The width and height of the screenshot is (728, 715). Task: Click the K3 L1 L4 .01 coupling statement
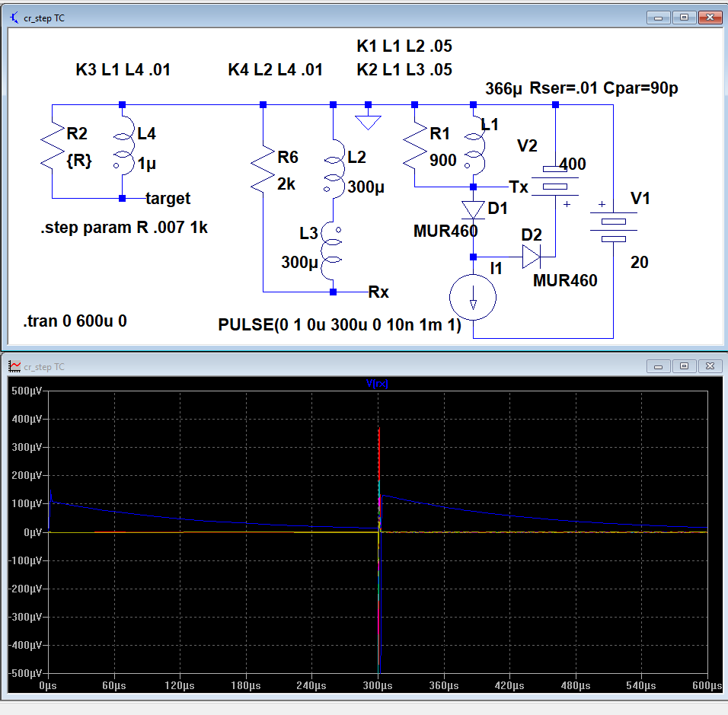pyautogui.click(x=123, y=70)
